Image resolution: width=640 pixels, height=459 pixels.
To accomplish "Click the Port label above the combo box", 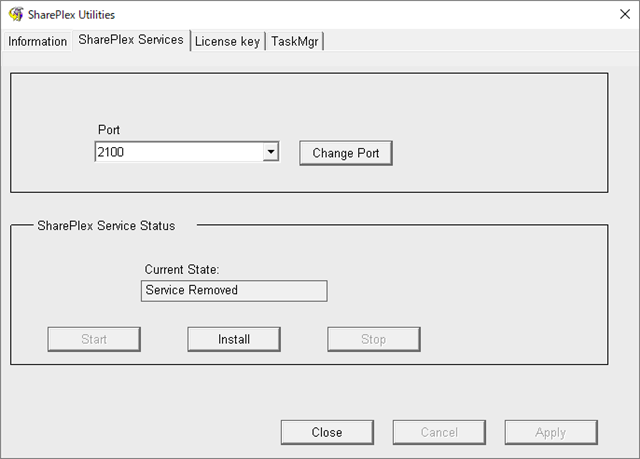I will [109, 130].
